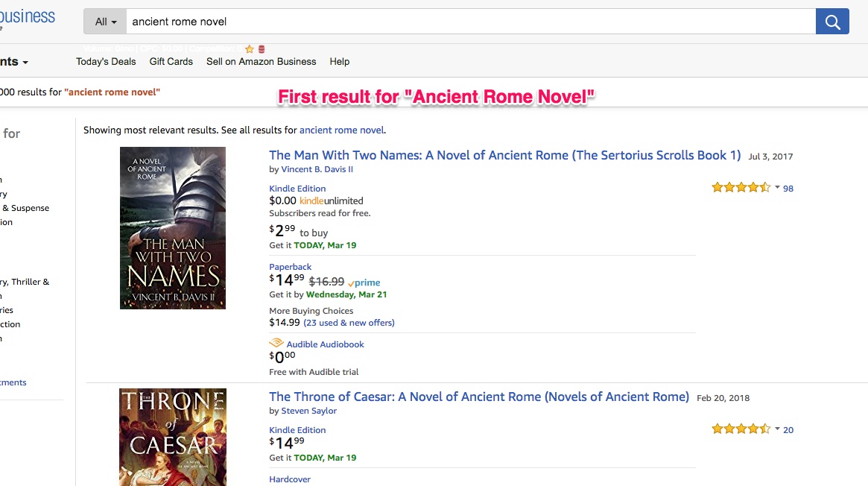Screen dimensions: 868x486
Task: Open the Today's Deals menu item
Action: tap(106, 61)
